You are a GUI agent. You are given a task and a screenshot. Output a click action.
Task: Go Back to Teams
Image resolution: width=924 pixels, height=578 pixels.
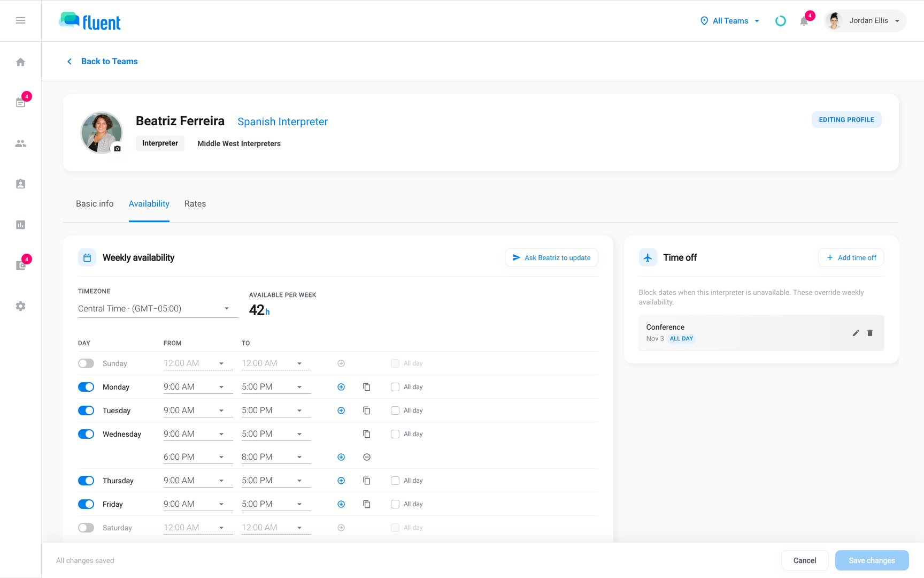(x=102, y=62)
